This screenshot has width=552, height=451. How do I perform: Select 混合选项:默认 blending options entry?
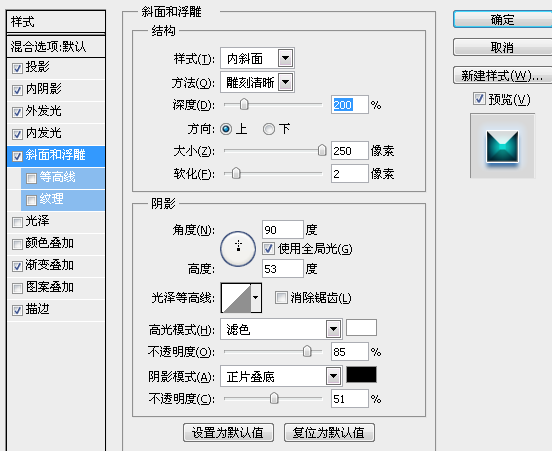56,46
